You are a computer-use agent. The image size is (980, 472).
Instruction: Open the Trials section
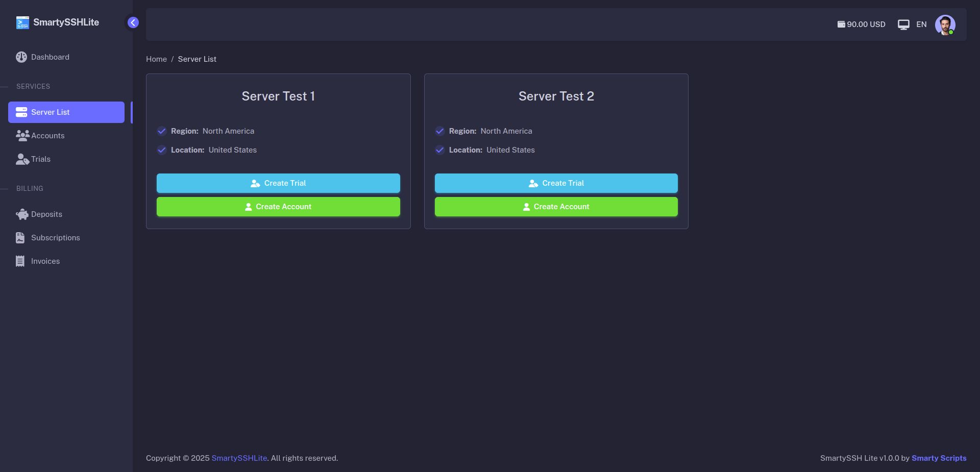click(66, 159)
